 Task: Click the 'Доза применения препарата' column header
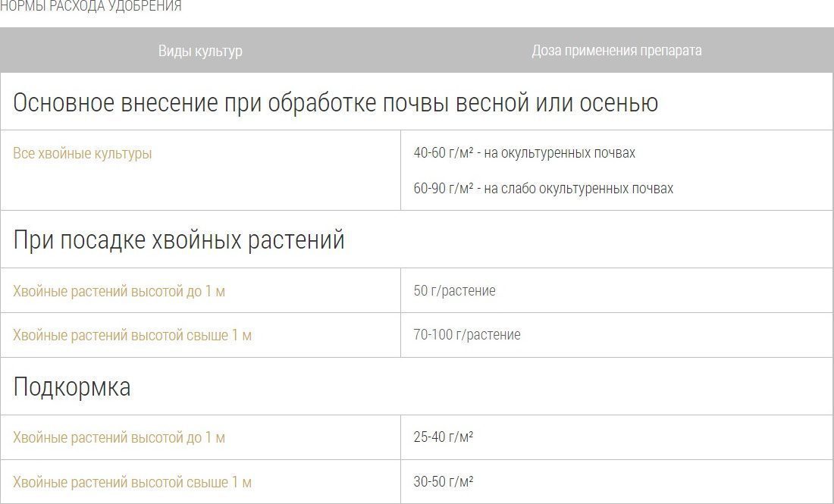[616, 51]
